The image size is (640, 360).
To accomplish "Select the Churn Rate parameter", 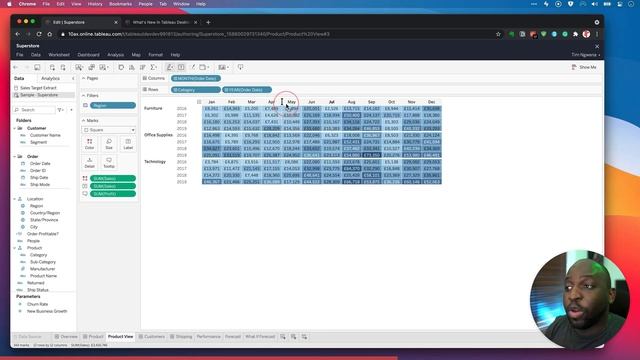I will pyautogui.click(x=38, y=304).
